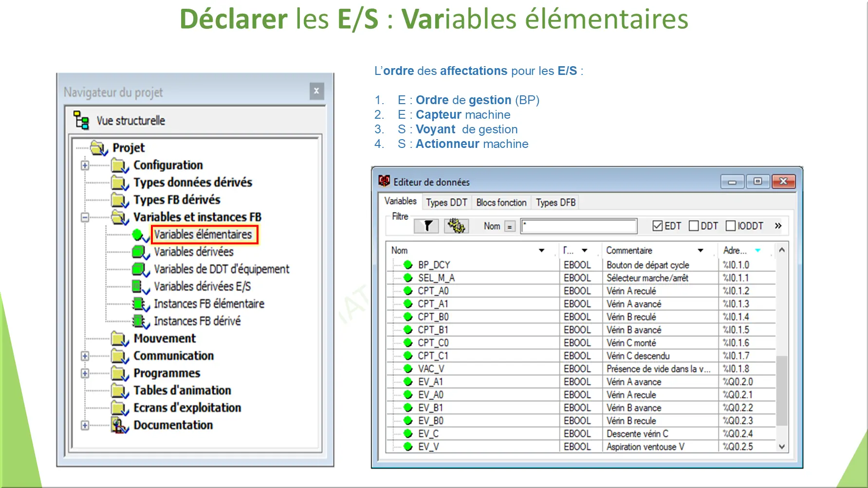Enable the IODDT checkbox

[x=730, y=225]
